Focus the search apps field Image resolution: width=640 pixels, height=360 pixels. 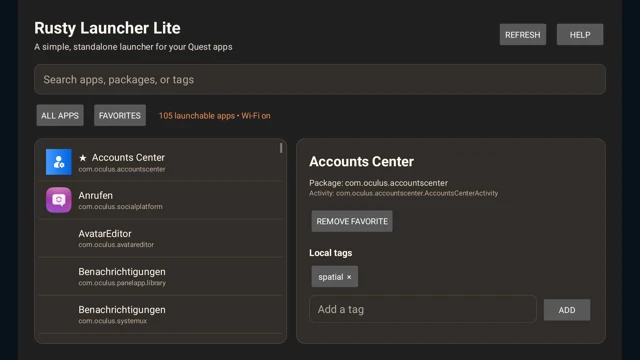(320, 80)
